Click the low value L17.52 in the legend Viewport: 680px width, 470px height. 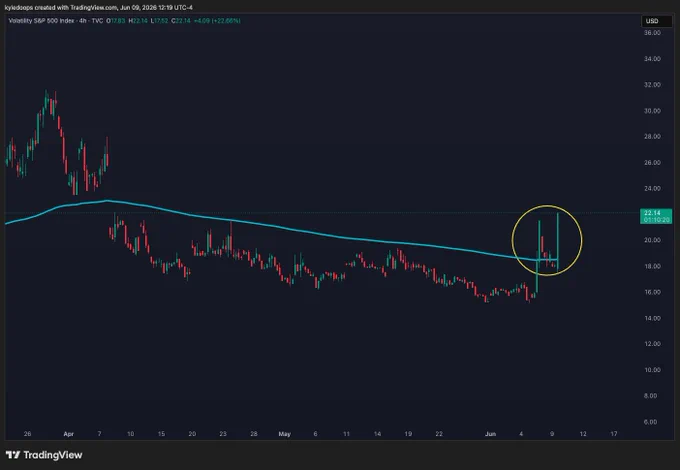(160, 20)
